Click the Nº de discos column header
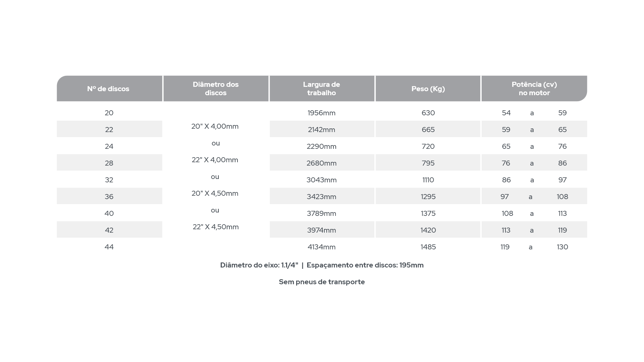Image resolution: width=644 pixels, height=362 pixels. 109,88
